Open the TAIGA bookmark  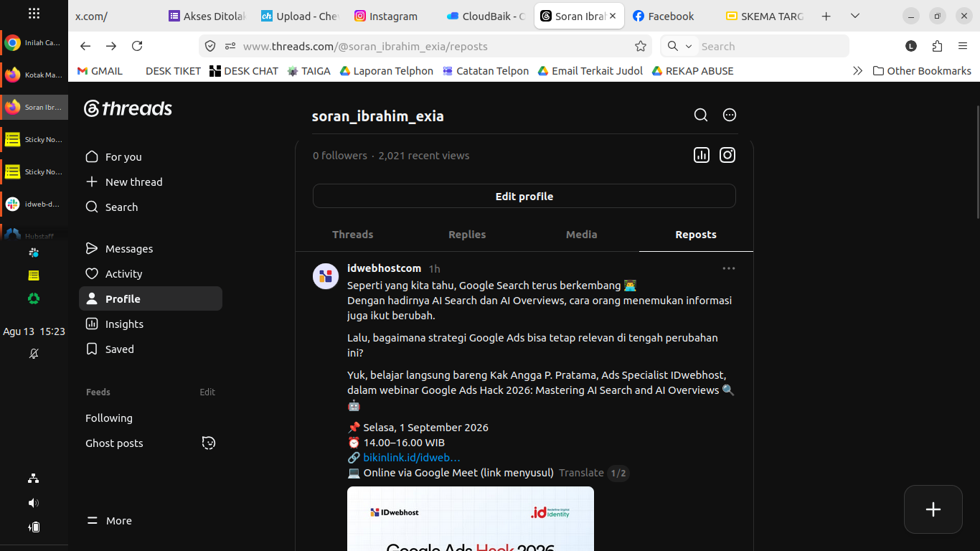(309, 71)
